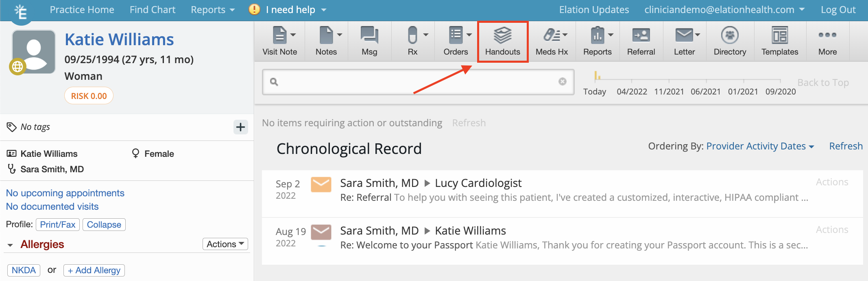This screenshot has height=281, width=868.
Task: Click the yellow exclamation alert icon
Action: [254, 9]
